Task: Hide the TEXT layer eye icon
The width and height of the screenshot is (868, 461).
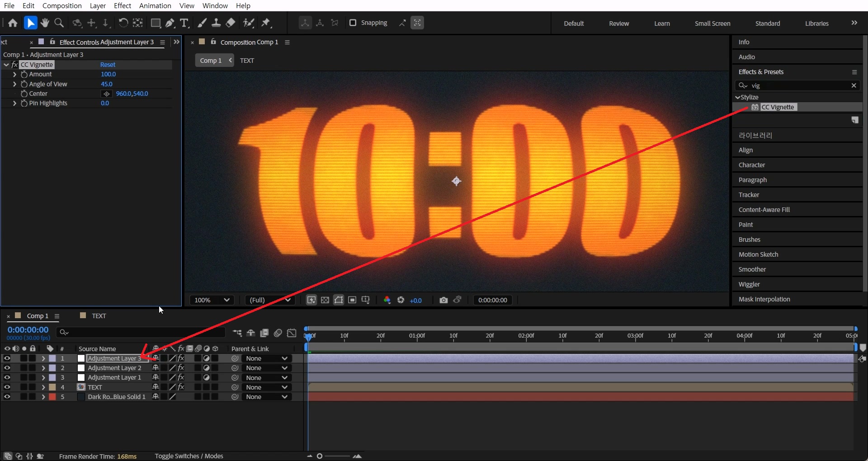Action: 7,387
